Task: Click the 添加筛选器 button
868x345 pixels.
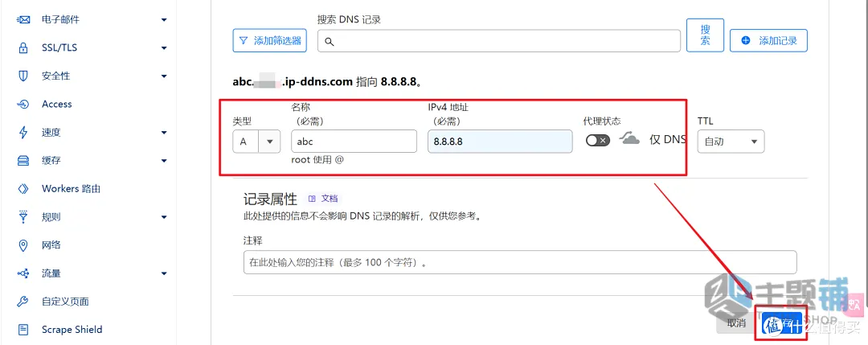Action: coord(269,40)
